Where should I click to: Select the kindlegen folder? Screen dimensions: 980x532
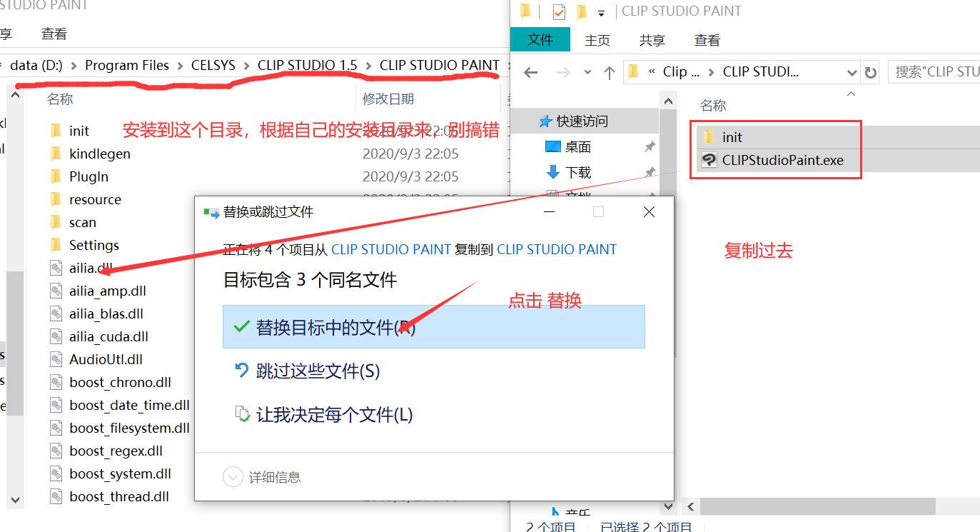(x=100, y=154)
